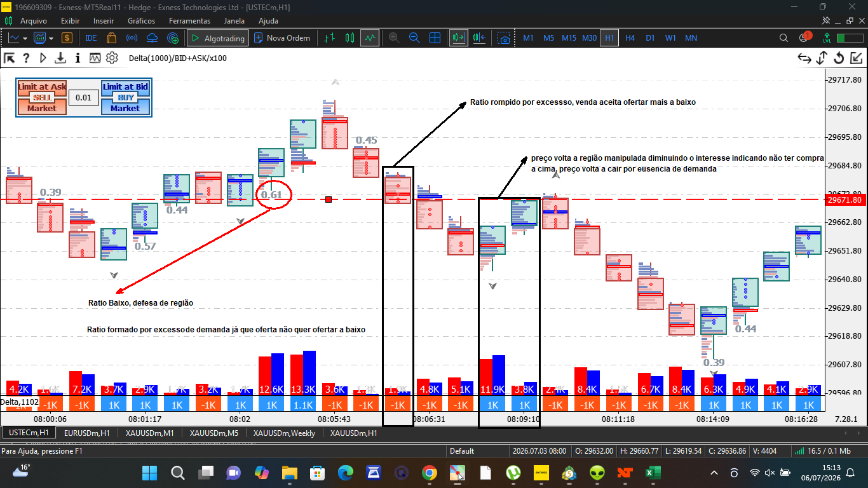
Task: Open the MetaEditor IDE icon
Action: point(91,38)
